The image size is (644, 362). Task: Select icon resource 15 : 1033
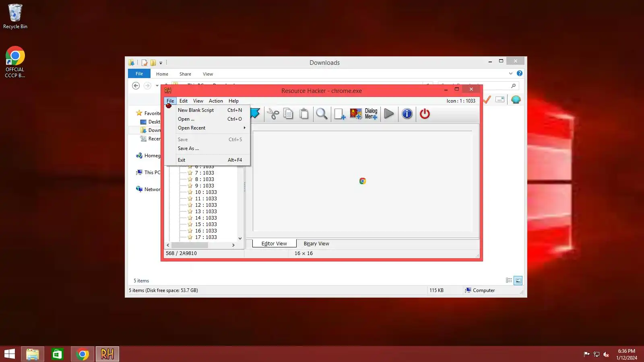coord(206,224)
